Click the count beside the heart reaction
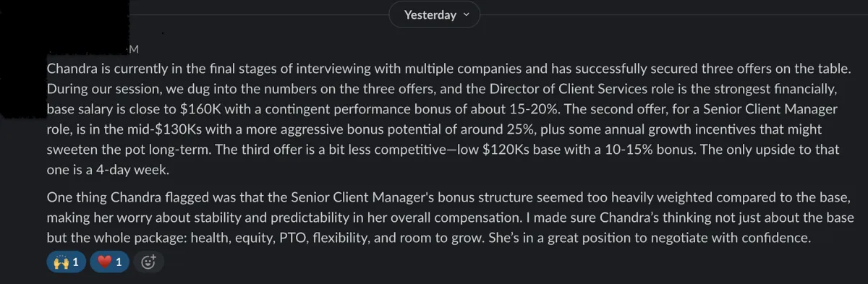 click(119, 262)
